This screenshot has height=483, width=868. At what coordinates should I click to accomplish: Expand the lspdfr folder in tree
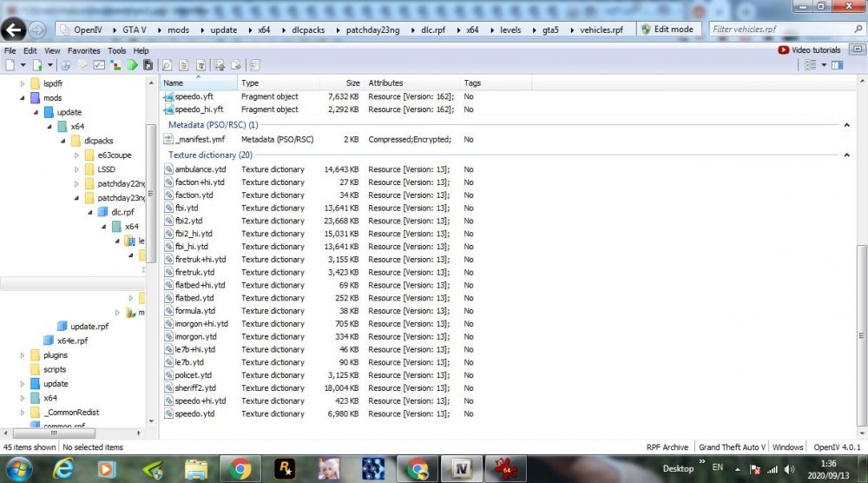[23, 83]
